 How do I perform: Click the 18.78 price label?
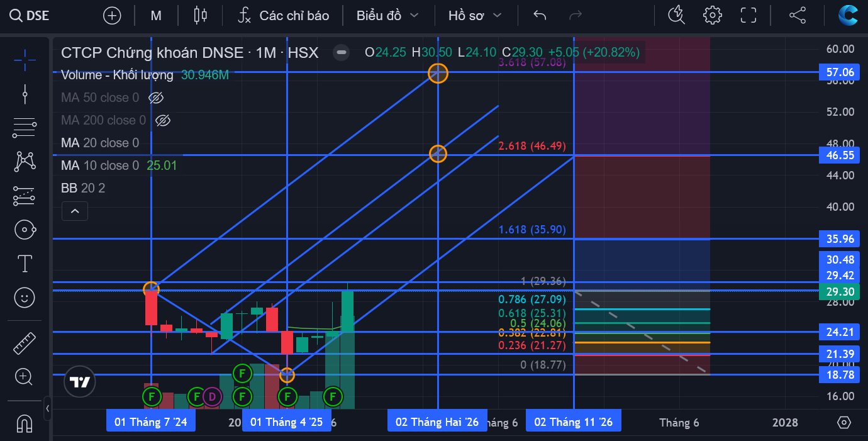click(840, 375)
